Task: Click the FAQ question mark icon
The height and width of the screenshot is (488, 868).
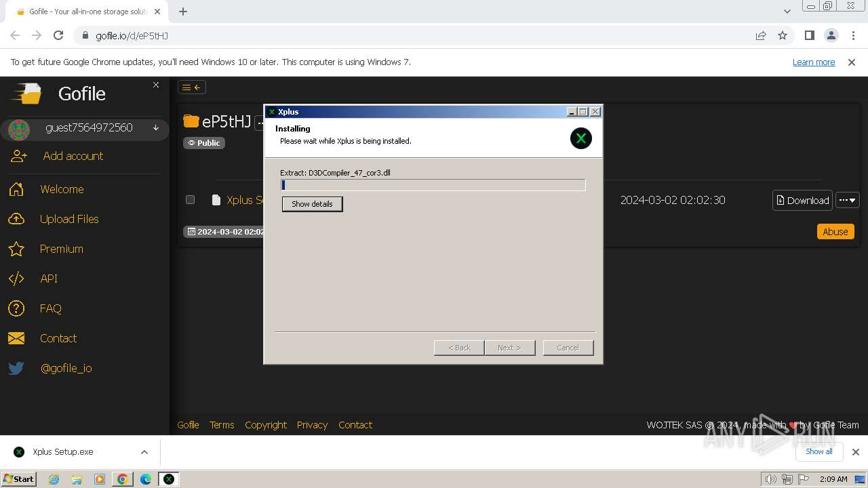Action: (16, 308)
